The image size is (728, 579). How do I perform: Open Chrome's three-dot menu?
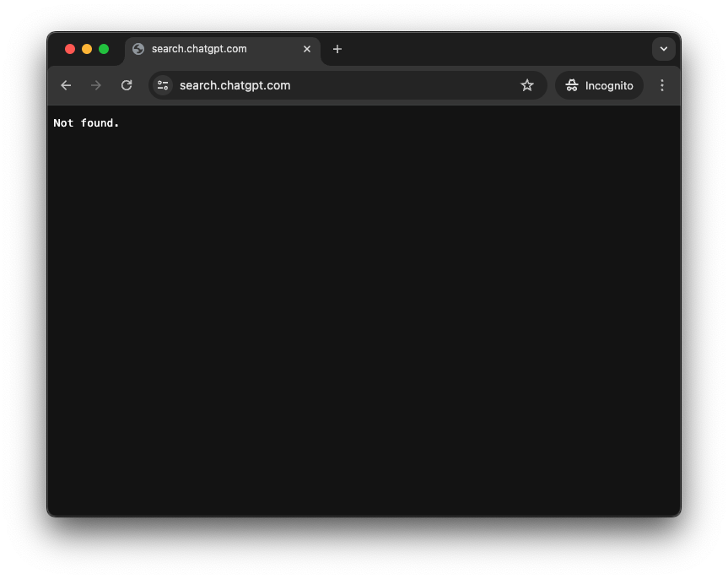point(662,85)
